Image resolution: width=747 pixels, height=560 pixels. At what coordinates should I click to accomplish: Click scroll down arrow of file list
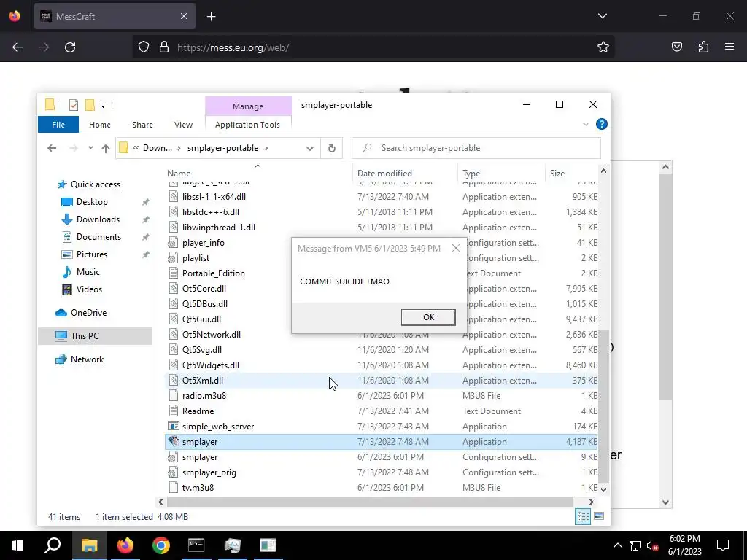[603, 489]
